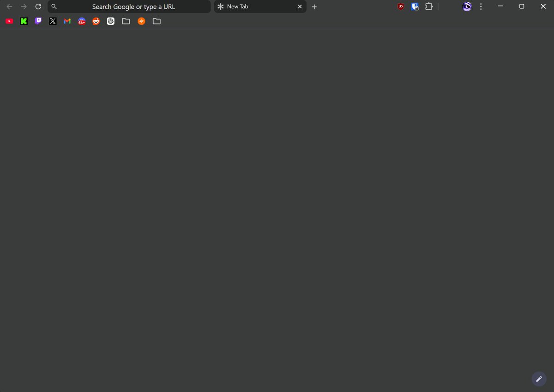
Task: Open the X (Twitter) bookmark
Action: click(53, 21)
